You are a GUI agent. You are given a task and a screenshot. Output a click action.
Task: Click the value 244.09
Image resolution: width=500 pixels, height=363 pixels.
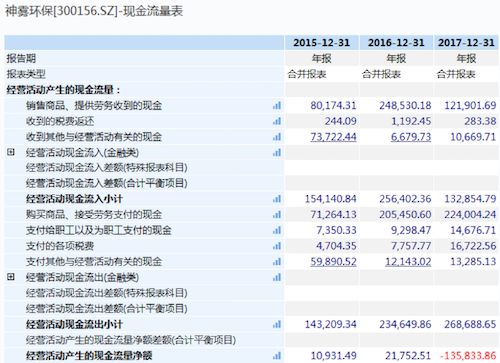click(x=340, y=121)
